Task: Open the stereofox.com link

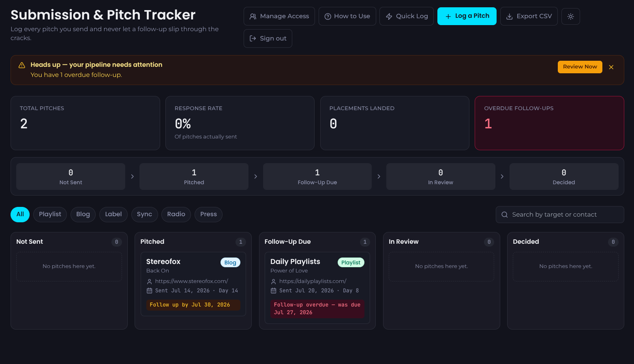Action: [192, 281]
